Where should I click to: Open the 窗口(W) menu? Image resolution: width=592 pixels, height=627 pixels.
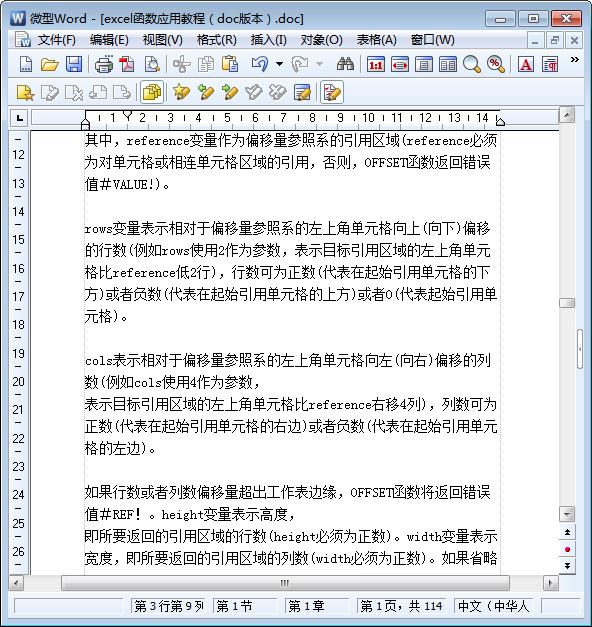pyautogui.click(x=432, y=40)
